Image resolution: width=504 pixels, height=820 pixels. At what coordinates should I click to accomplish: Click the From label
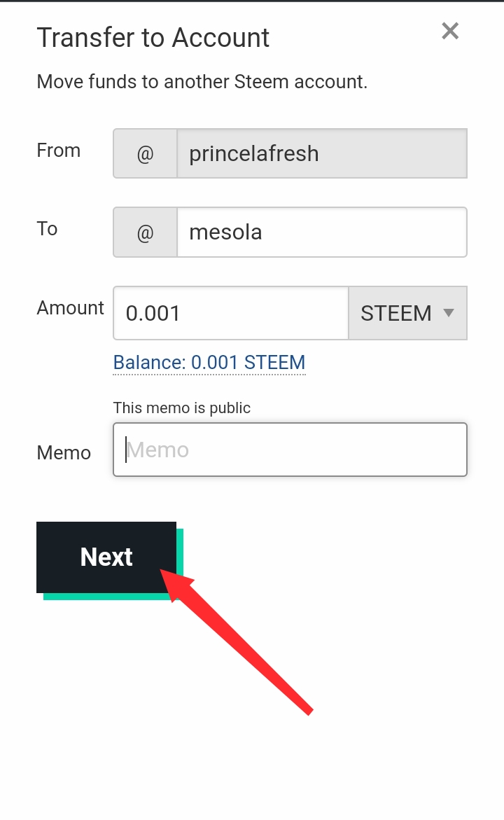tap(59, 151)
